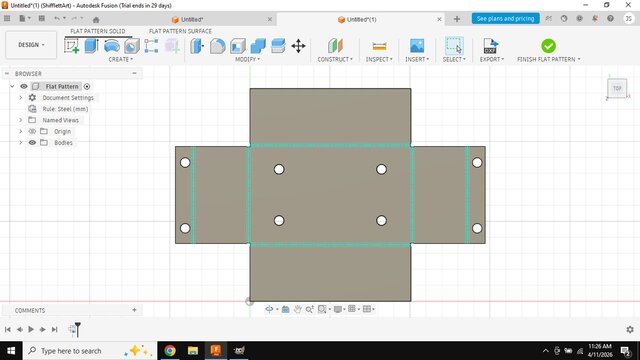Expand the Document Settings node
Viewport: 640px width, 360px height.
pos(20,98)
